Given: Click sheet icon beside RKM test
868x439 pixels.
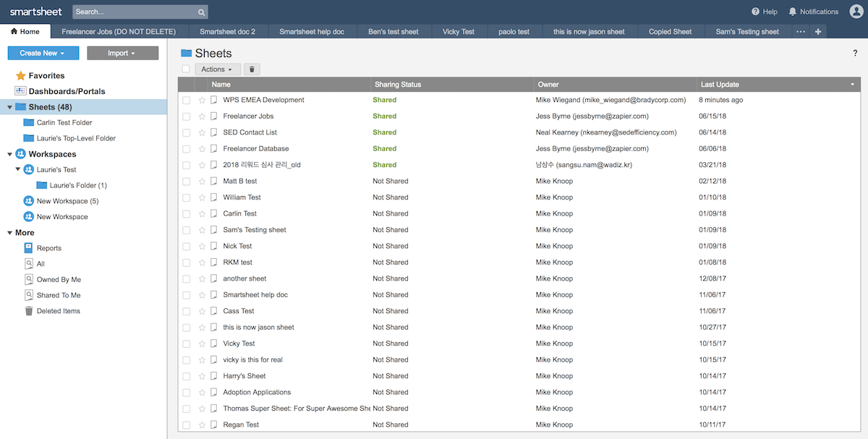Looking at the screenshot, I should [x=214, y=263].
